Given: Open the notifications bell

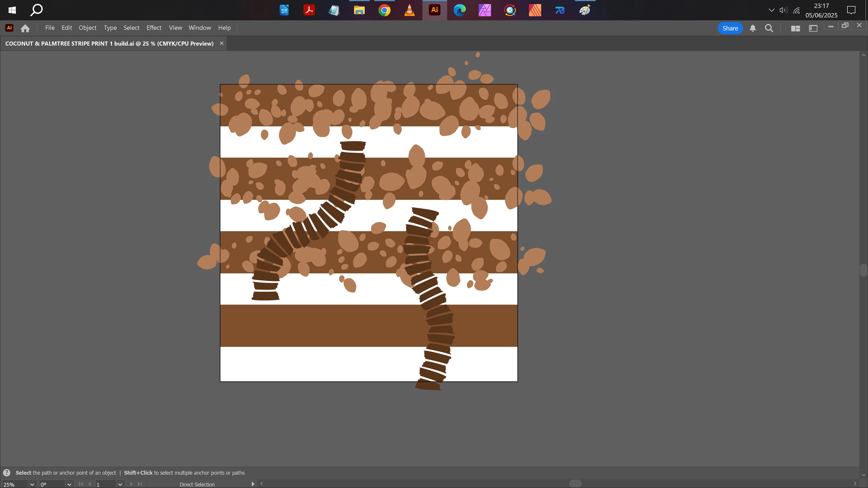Looking at the screenshot, I should click(x=752, y=28).
